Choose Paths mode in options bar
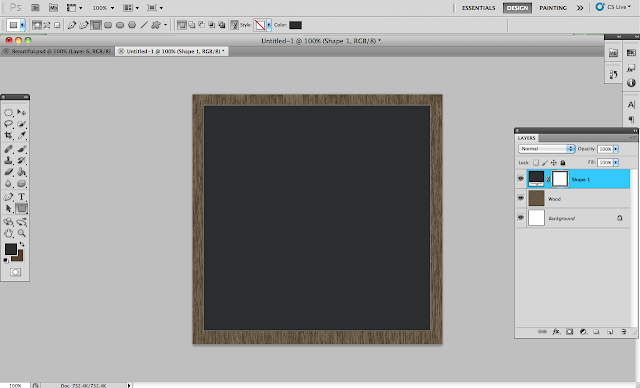This screenshot has height=388, width=640. 47,25
